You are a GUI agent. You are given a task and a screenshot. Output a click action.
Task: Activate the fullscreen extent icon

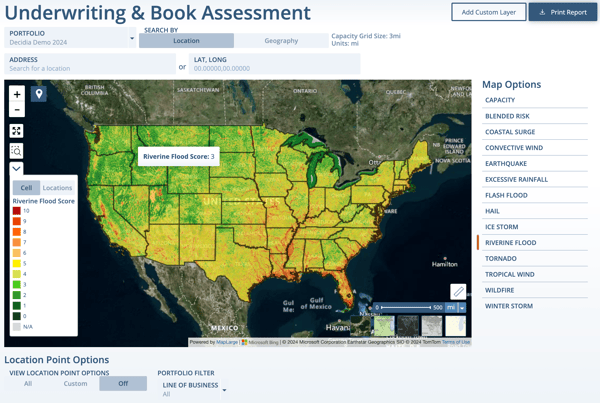click(x=16, y=131)
